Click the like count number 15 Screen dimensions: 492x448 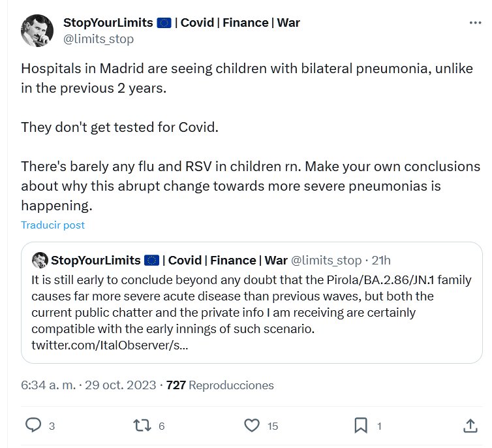coord(273,426)
